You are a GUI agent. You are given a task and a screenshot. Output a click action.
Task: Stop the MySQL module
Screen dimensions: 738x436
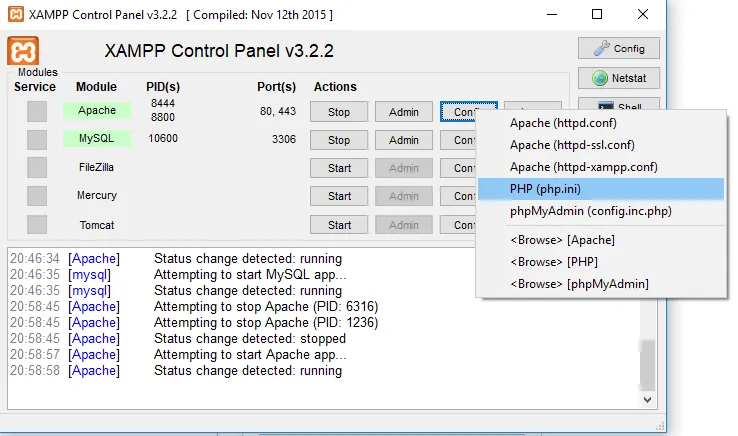click(338, 140)
